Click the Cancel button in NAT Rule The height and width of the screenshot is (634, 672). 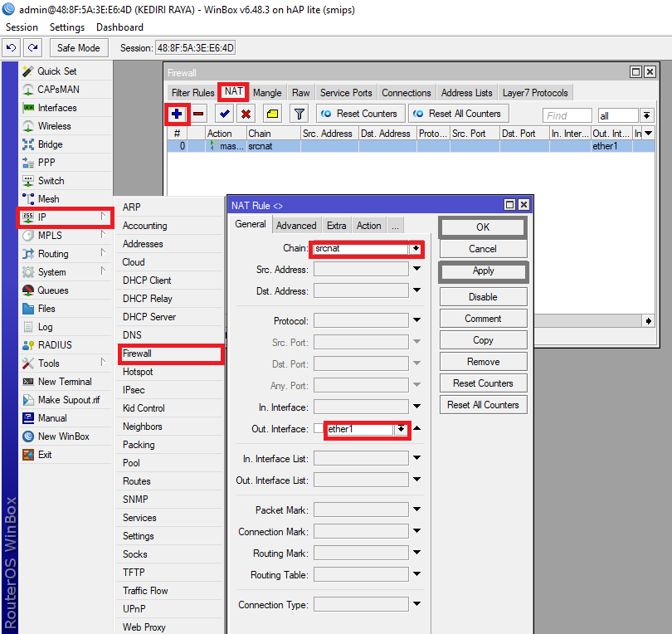tap(483, 249)
